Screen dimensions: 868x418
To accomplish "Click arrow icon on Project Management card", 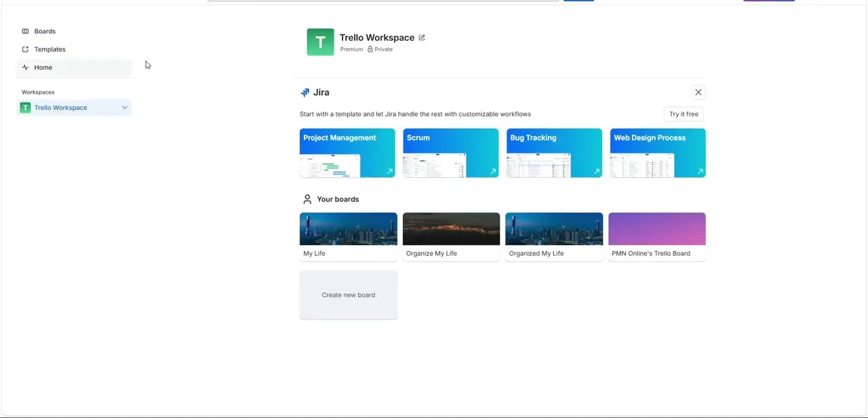I will [x=389, y=172].
